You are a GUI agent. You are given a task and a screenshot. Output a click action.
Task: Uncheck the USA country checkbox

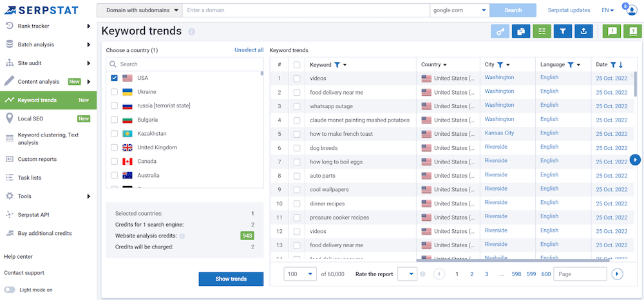[114, 78]
